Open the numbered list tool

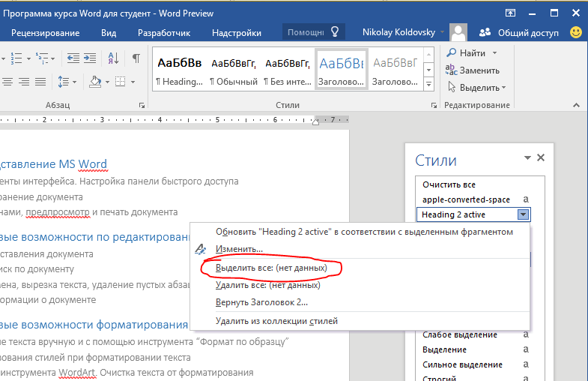[16, 58]
